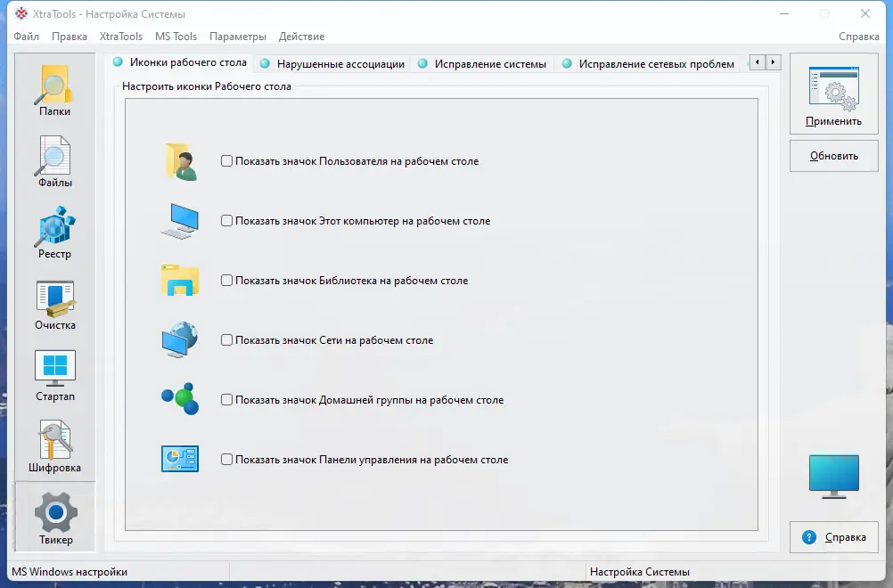
Task: Open the Файлы tool
Action: pos(54,160)
